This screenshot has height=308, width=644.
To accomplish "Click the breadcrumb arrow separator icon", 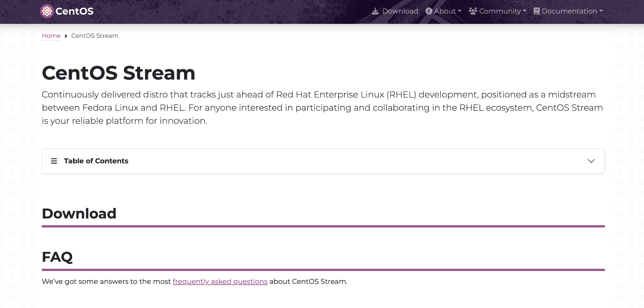I will pyautogui.click(x=66, y=36).
